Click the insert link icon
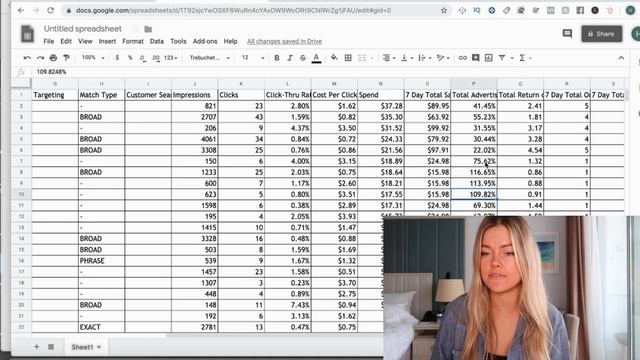640x360 pixels. click(x=462, y=58)
